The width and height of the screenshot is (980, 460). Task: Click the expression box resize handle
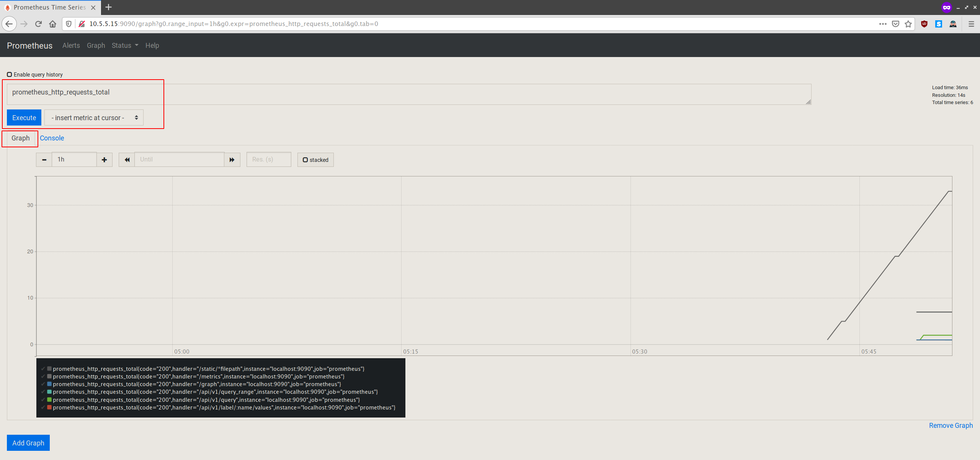tap(808, 102)
